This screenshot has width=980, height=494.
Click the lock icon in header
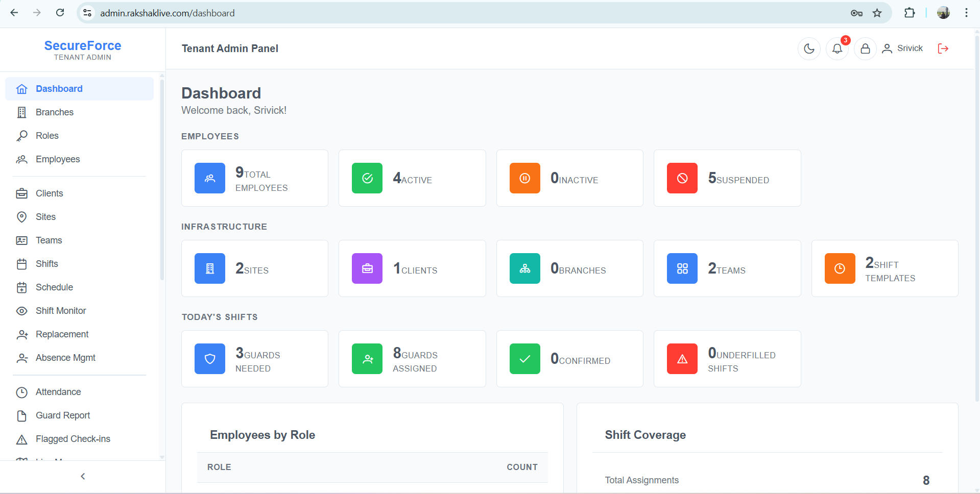(865, 48)
